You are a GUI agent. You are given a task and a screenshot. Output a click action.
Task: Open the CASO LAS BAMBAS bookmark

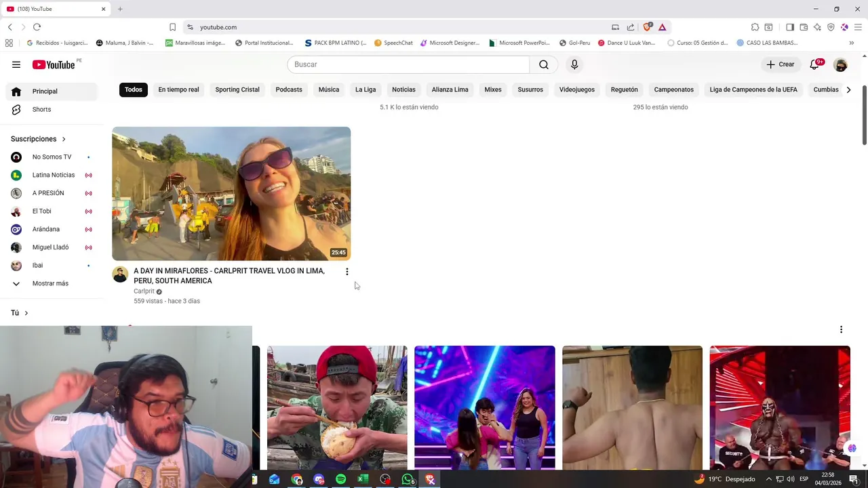(x=766, y=43)
